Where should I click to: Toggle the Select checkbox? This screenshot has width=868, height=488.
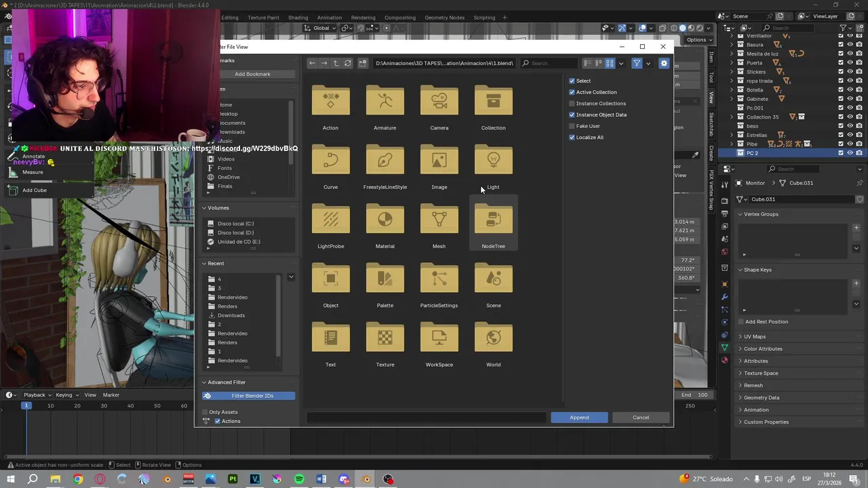coord(572,81)
